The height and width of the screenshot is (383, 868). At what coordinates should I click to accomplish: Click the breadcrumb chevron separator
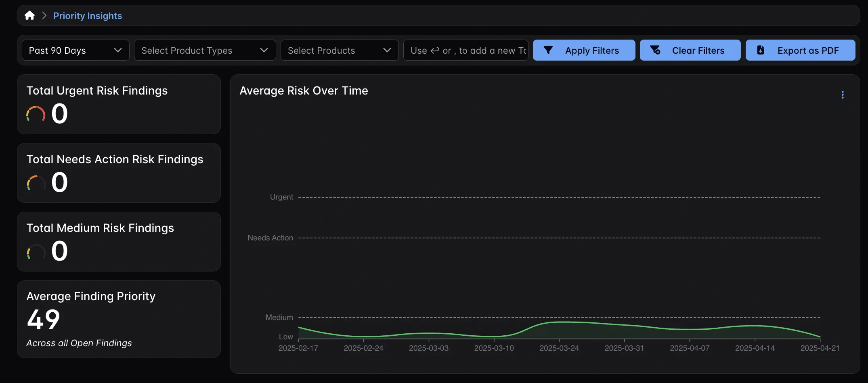click(44, 16)
